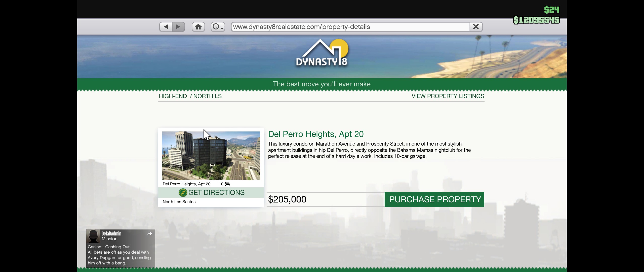This screenshot has width=644, height=272.
Task: Click the DefaltAdmin notification avatar
Action: click(x=94, y=236)
